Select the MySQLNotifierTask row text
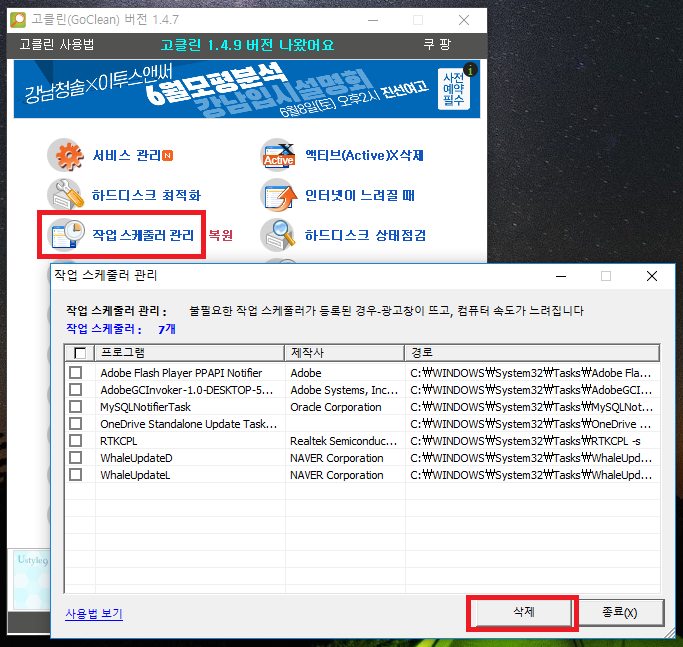 click(x=145, y=407)
